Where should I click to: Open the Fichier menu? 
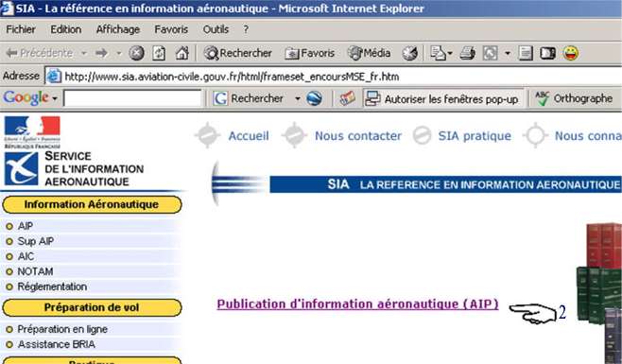[21, 29]
